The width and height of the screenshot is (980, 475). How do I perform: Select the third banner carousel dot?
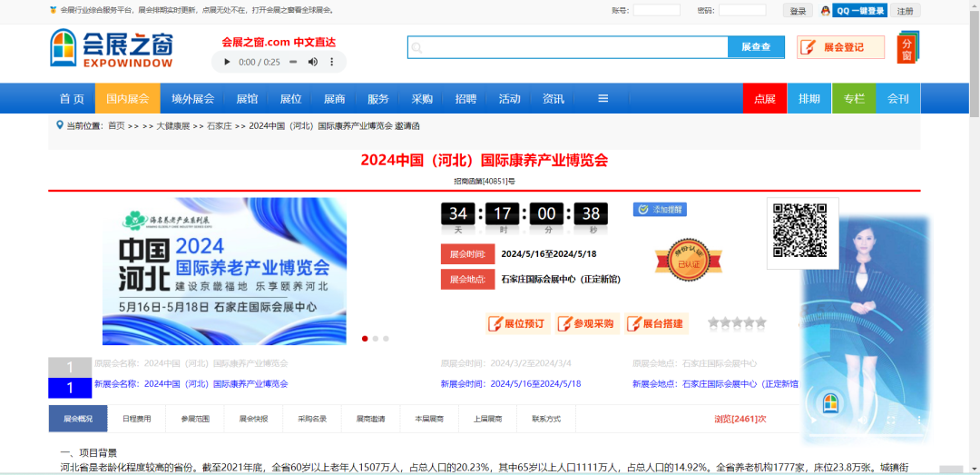386,339
